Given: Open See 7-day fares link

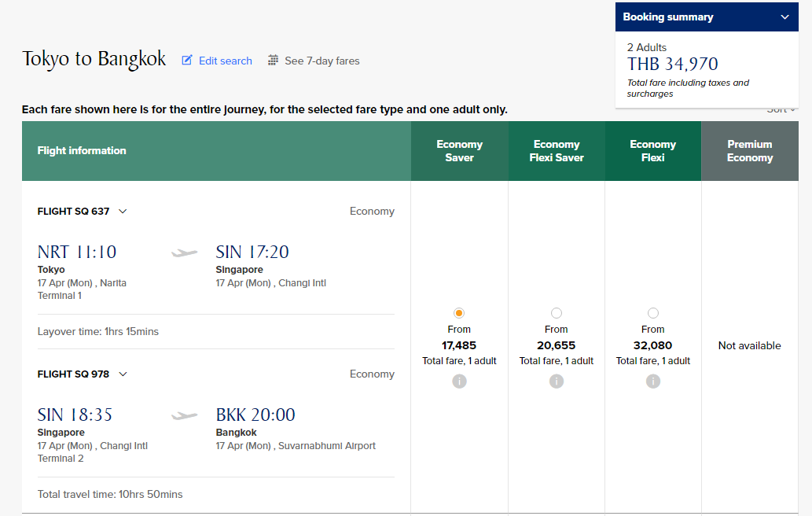Looking at the screenshot, I should pyautogui.click(x=322, y=61).
